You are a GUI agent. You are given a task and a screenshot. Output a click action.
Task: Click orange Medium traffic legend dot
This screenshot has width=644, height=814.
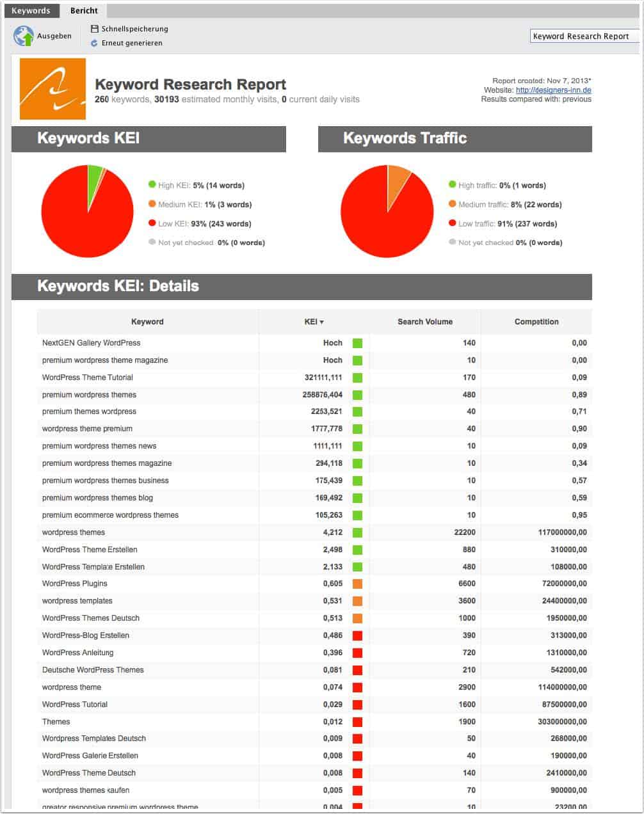(453, 203)
